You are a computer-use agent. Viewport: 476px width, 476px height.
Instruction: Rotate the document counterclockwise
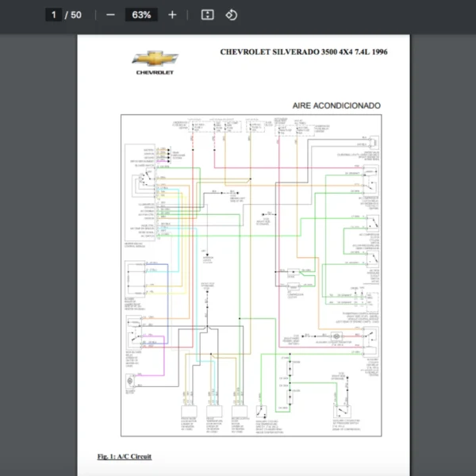[x=231, y=15]
